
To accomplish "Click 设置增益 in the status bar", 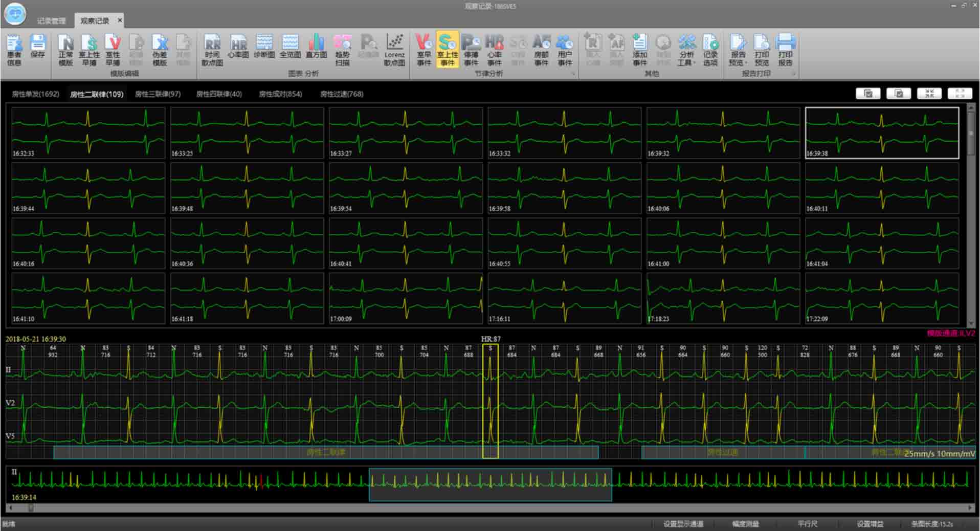I will click(x=870, y=524).
